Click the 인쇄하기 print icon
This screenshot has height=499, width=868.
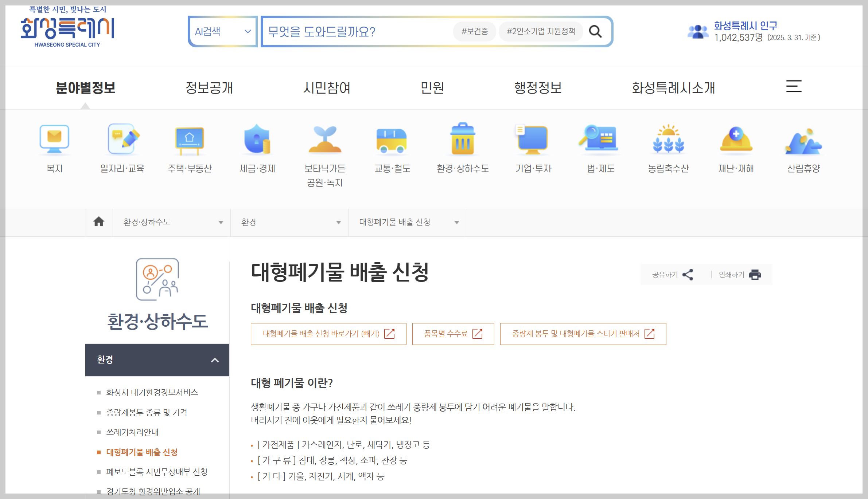point(755,275)
